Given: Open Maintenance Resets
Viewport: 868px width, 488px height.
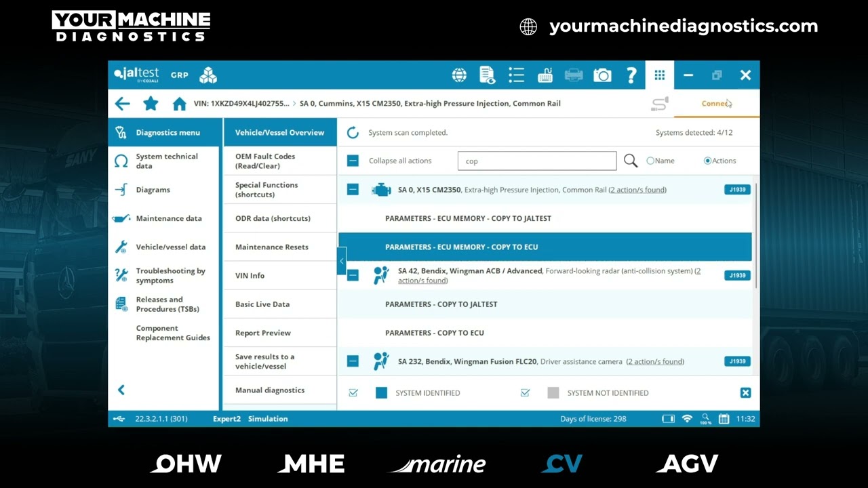Looking at the screenshot, I should pos(280,247).
